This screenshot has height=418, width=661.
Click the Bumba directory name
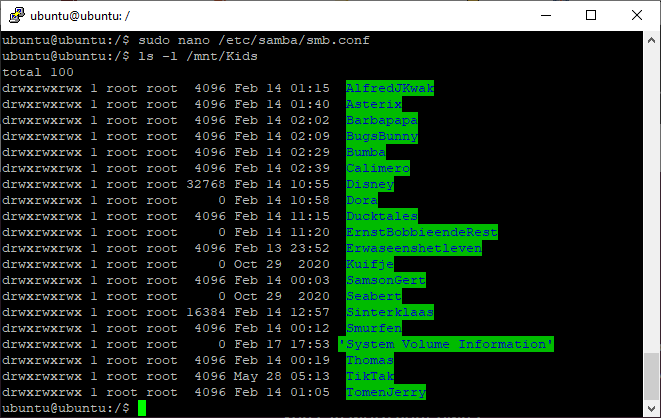[x=366, y=152]
